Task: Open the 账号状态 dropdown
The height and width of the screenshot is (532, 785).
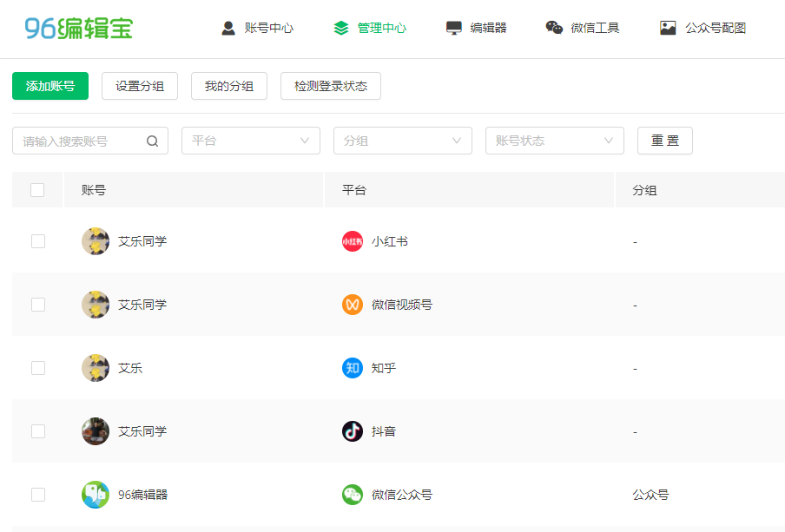Action: tap(554, 140)
